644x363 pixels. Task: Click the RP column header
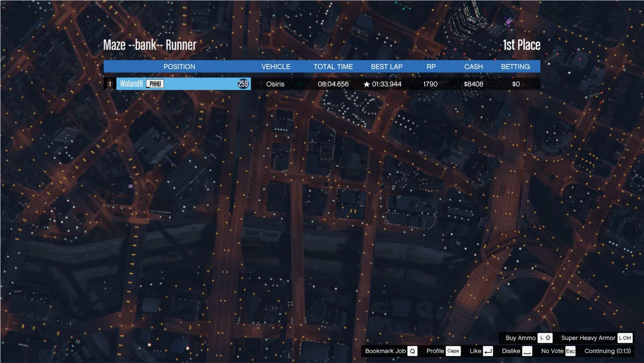431,67
